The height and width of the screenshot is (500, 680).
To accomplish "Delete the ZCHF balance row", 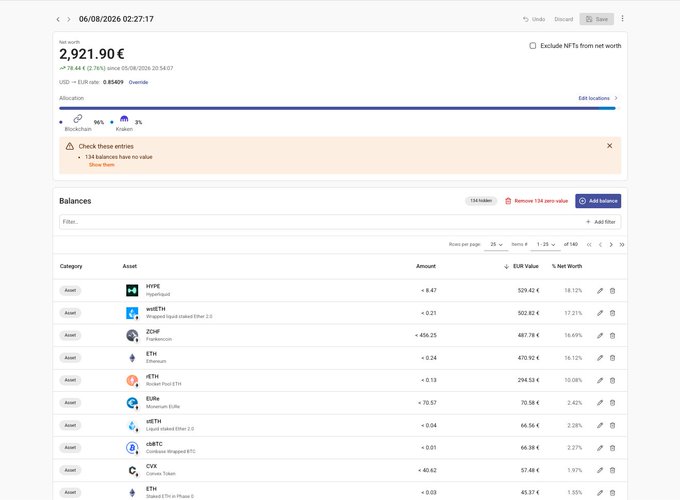I will tap(612, 336).
